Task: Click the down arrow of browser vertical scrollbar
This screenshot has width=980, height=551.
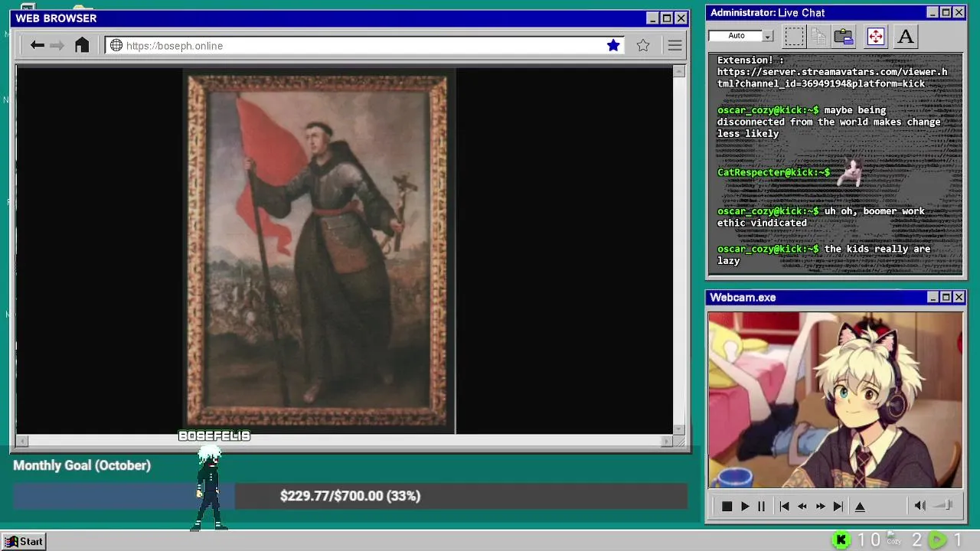Action: [679, 429]
